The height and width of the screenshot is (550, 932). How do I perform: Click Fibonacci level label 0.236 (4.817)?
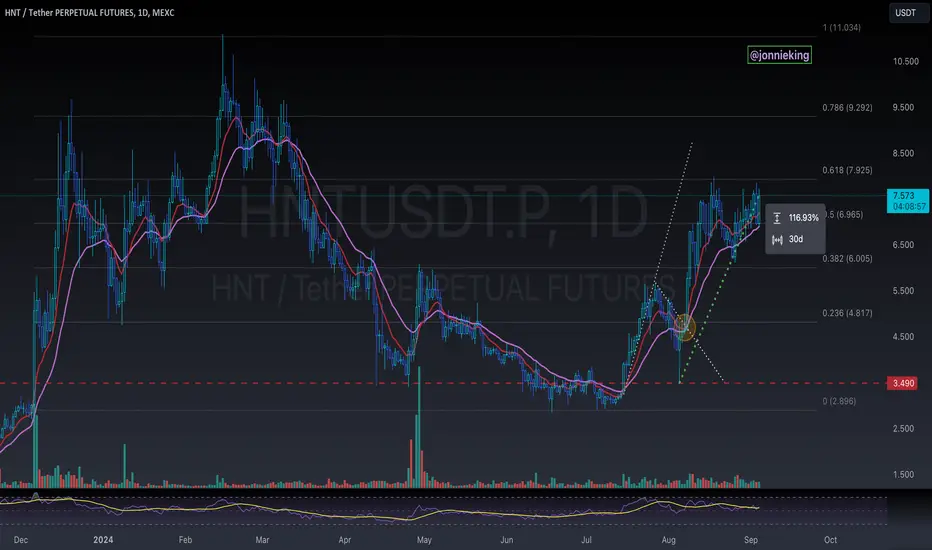point(848,313)
